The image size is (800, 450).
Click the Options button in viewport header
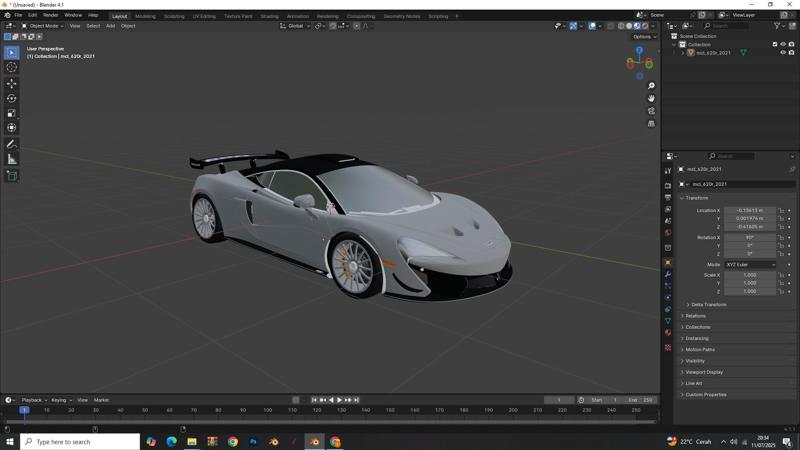(x=644, y=37)
